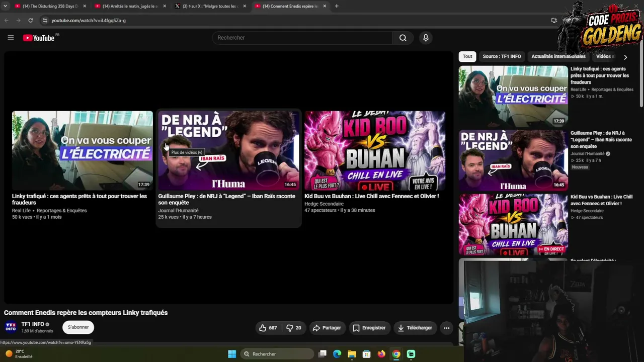The image size is (644, 362).
Task: Start voice search with the microphone icon
Action: 426,38
